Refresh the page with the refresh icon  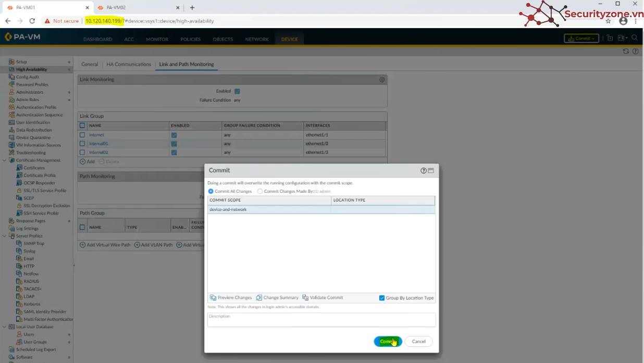[x=626, y=51]
